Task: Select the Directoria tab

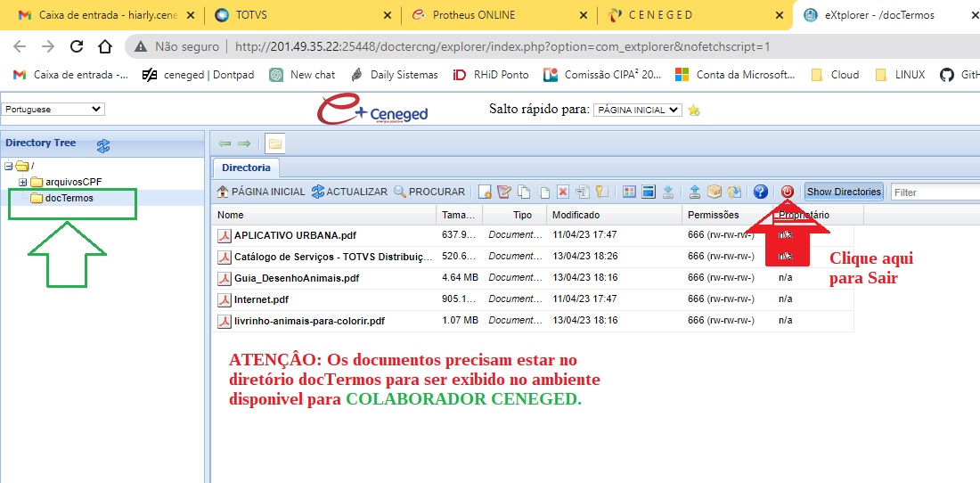Action: pos(246,168)
